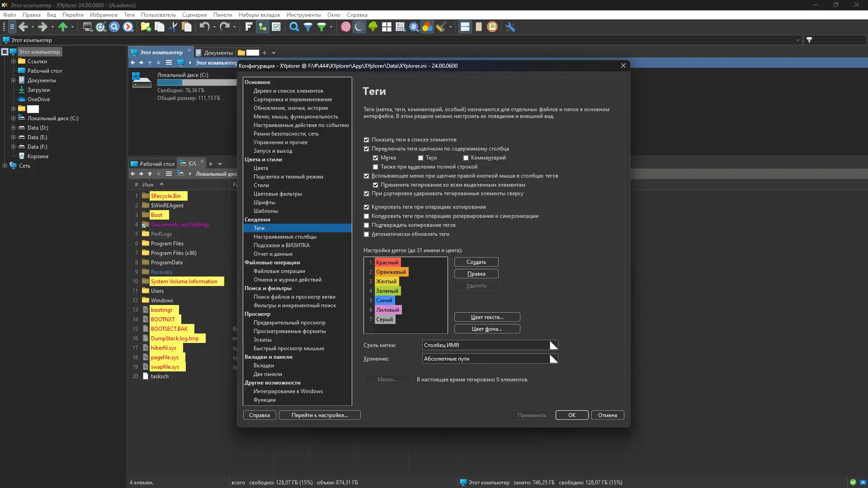The height and width of the screenshot is (488, 868).
Task: Click the green Up arrow toolbar icon
Action: pyautogui.click(x=63, y=27)
